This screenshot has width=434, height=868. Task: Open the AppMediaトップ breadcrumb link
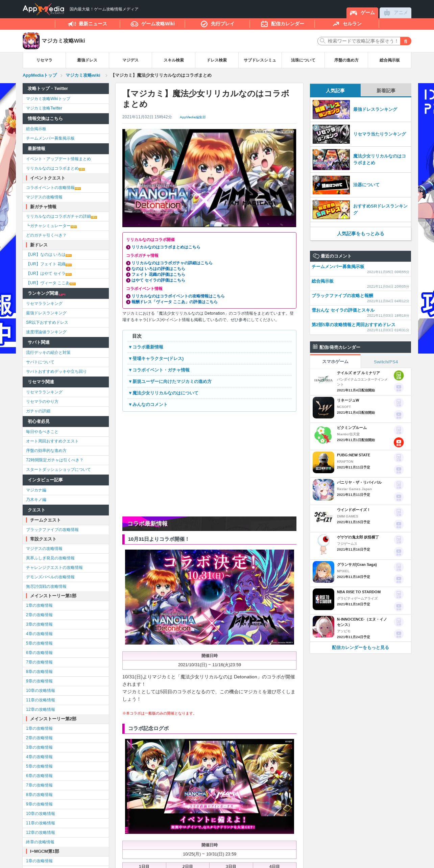pyautogui.click(x=40, y=75)
